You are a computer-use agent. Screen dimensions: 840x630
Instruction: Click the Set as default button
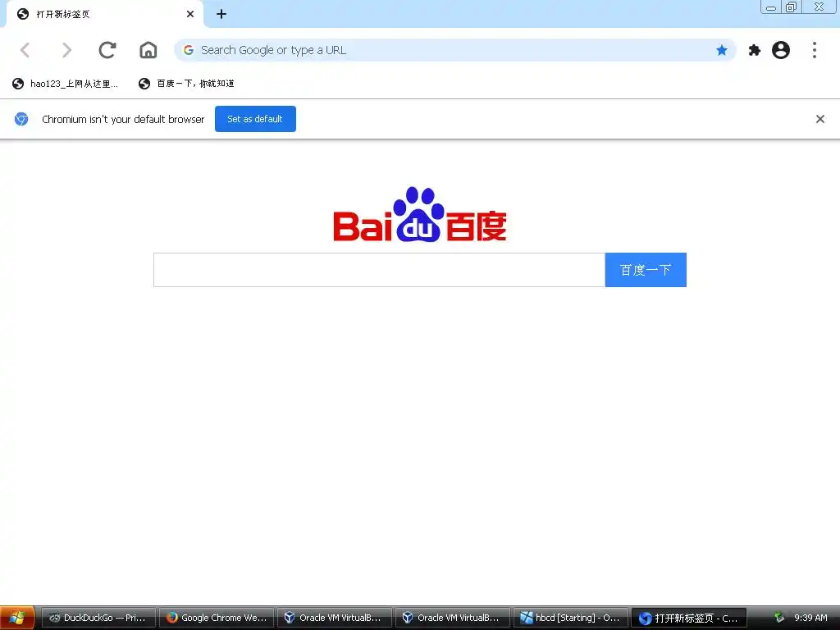click(255, 119)
